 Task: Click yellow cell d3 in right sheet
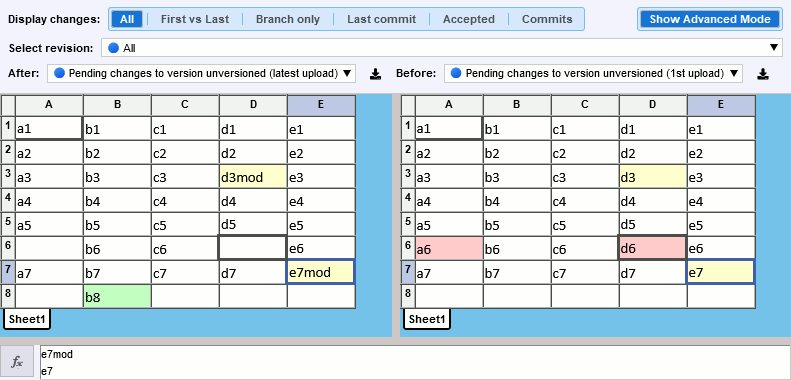653,177
